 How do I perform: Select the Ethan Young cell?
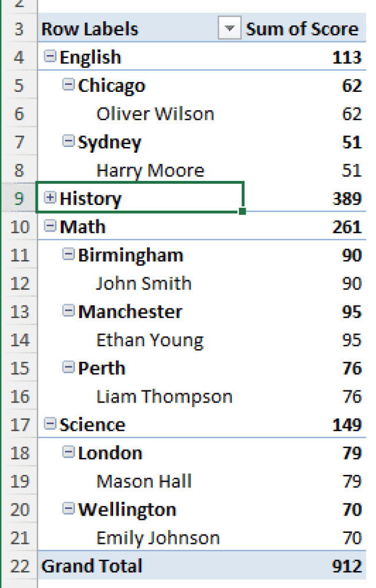pos(149,339)
